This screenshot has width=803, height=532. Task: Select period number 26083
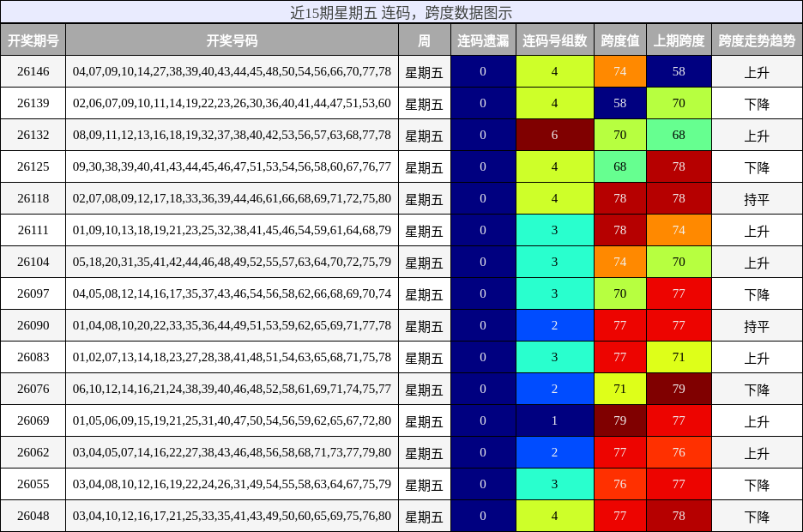click(33, 357)
